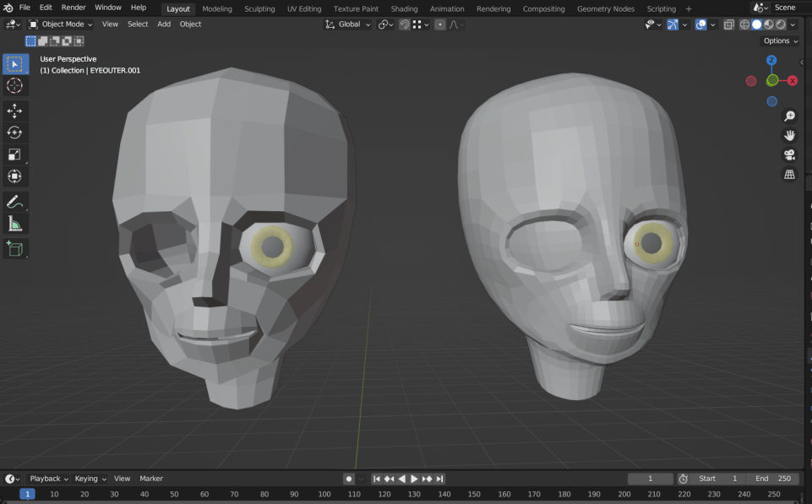Open the viewport Object menu

click(190, 24)
